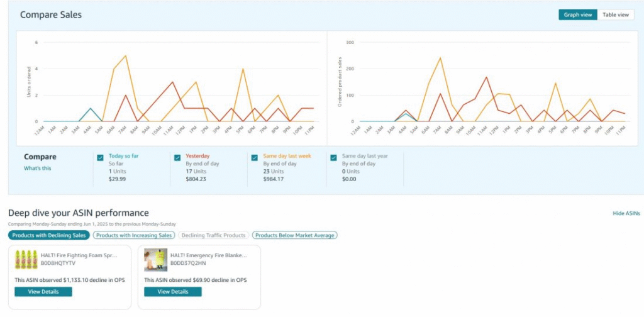This screenshot has height=317, width=644.
Task: Toggle the Yesterday comparison checkbox
Action: [x=177, y=158]
